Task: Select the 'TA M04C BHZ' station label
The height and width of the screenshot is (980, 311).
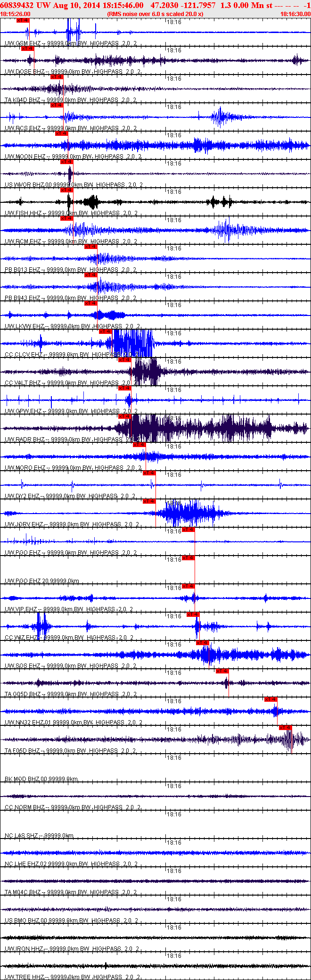Action: [x=23, y=892]
